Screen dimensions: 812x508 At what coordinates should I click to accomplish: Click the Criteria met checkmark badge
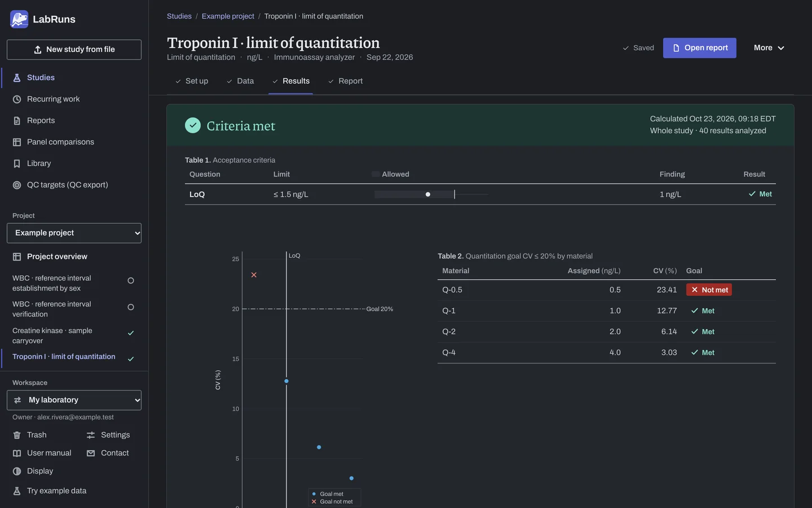[x=193, y=125]
